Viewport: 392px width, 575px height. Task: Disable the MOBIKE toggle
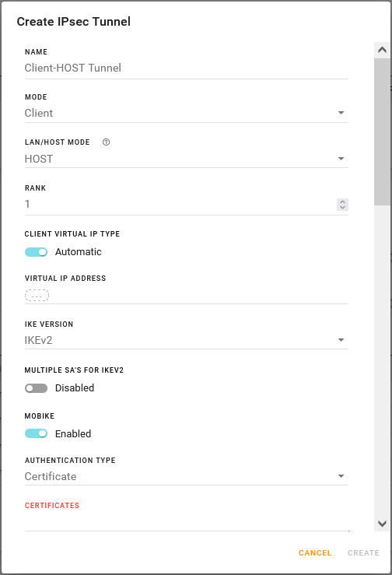(36, 433)
